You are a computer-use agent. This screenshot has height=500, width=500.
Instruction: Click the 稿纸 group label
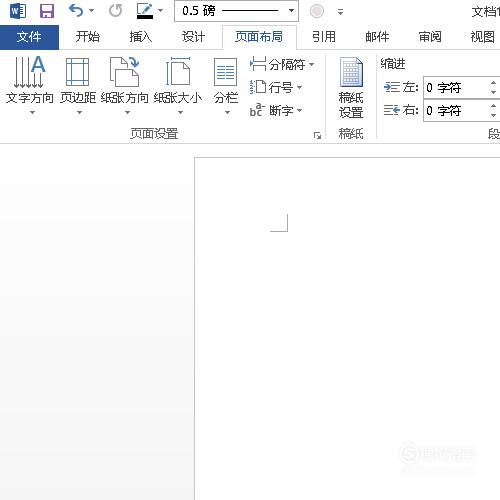tap(351, 134)
